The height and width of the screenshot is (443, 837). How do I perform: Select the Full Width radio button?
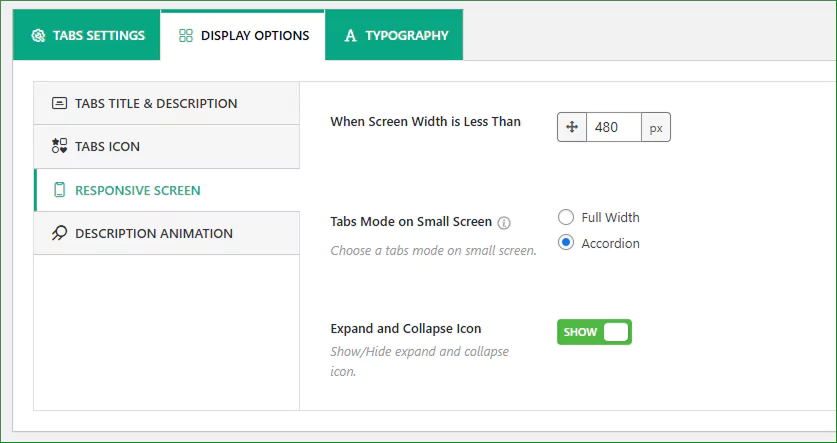566,217
